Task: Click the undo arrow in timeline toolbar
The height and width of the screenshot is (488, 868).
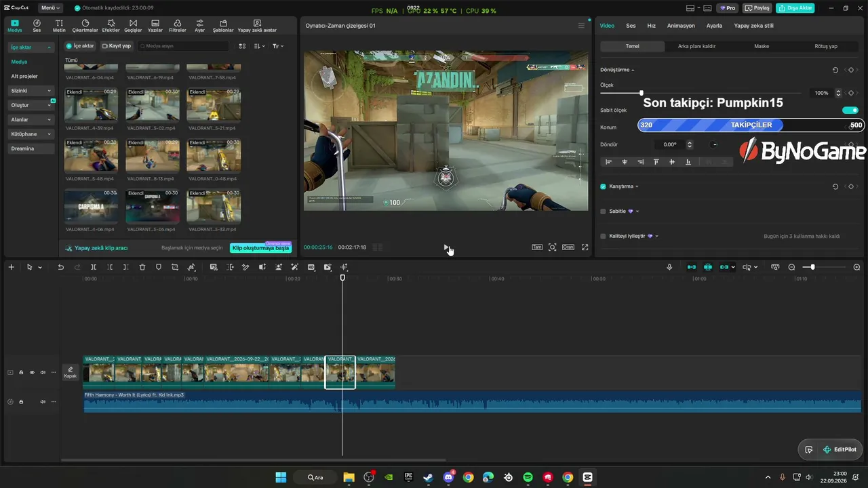Action: coord(60,267)
